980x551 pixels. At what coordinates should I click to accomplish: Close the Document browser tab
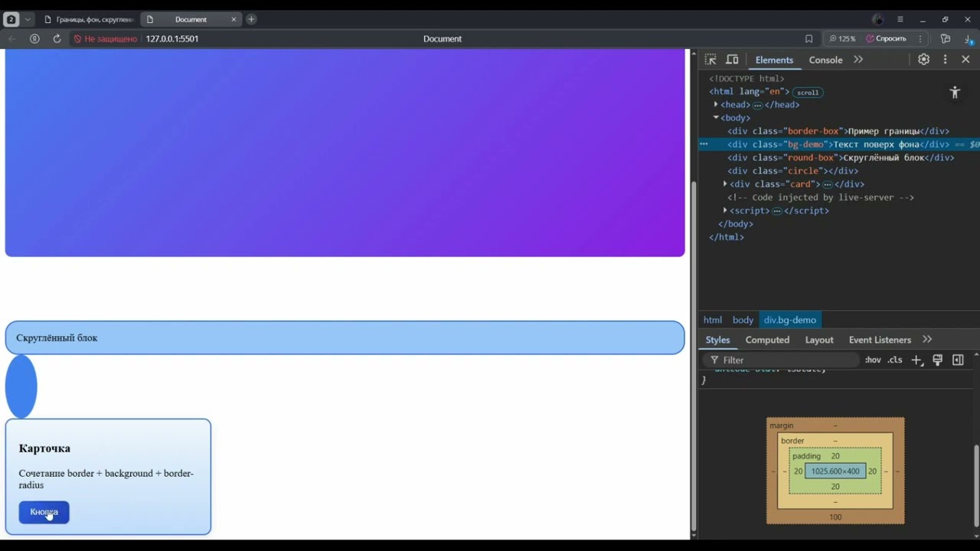click(234, 19)
